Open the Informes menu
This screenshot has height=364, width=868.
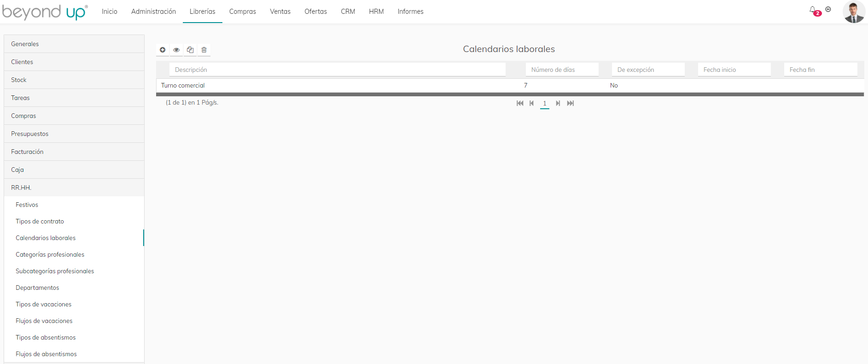pyautogui.click(x=411, y=12)
